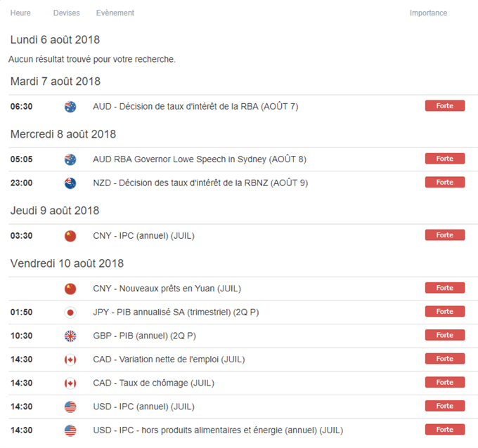Click the 23:00 time on the RBNZ row
Image resolution: width=478 pixels, height=448 pixels.
click(x=21, y=183)
